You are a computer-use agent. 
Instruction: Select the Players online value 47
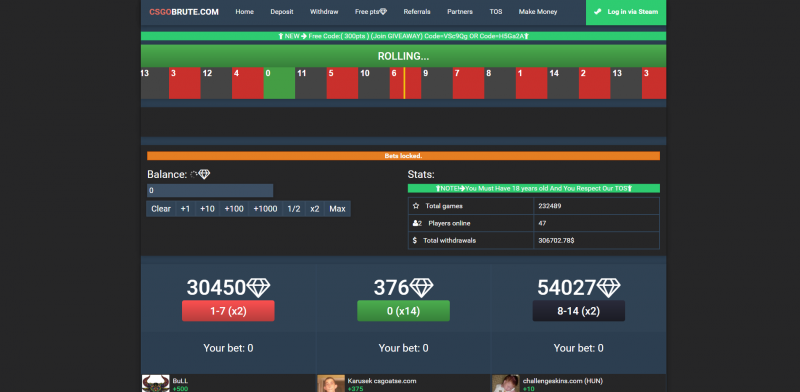point(542,223)
